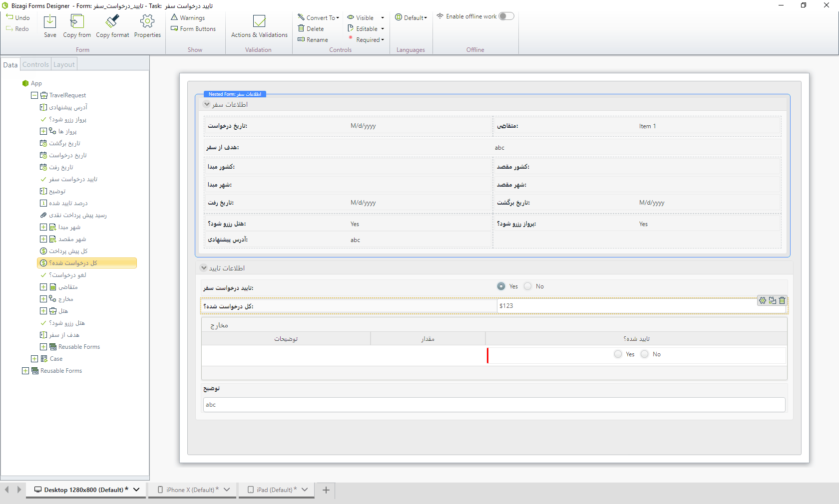Expand 'متقاضی' tree node
Viewport: 839px width, 504px height.
pos(43,287)
